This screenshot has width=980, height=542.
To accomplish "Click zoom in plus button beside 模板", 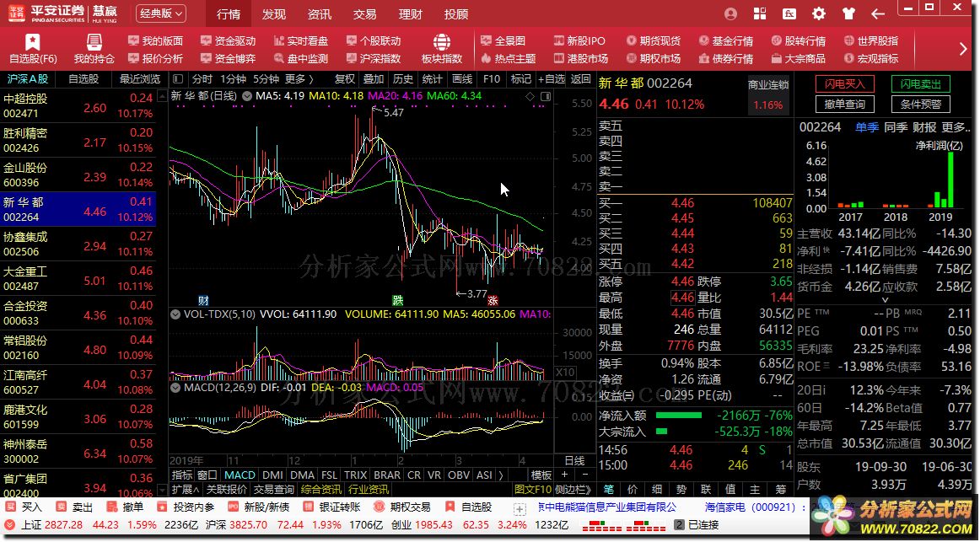I will (x=564, y=475).
